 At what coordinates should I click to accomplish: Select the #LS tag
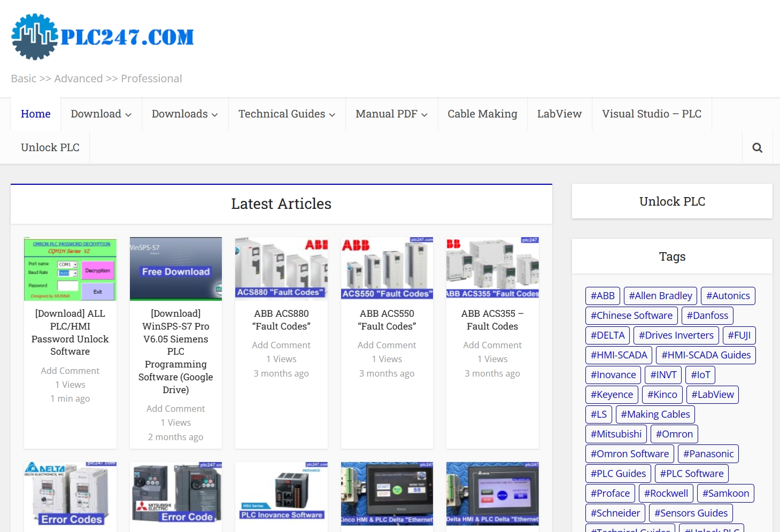(x=599, y=414)
